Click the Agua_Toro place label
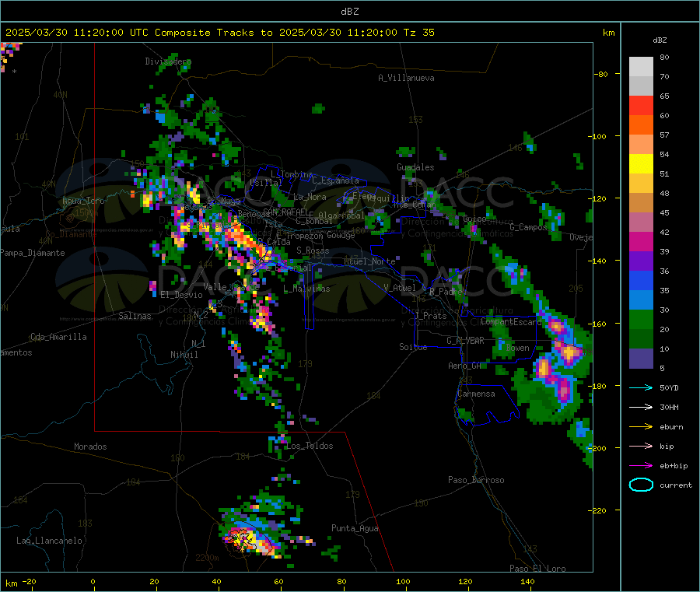Viewport: 700px width, 592px height. [x=83, y=201]
